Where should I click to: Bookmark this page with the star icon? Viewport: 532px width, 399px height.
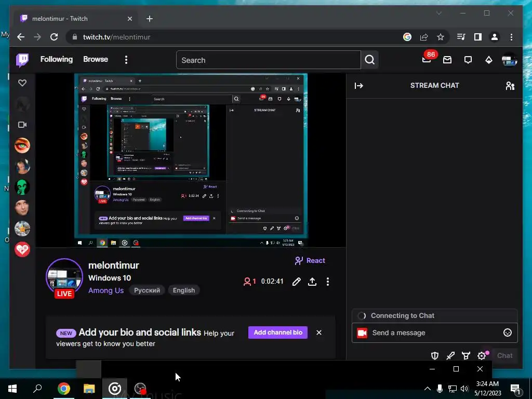pos(441,37)
